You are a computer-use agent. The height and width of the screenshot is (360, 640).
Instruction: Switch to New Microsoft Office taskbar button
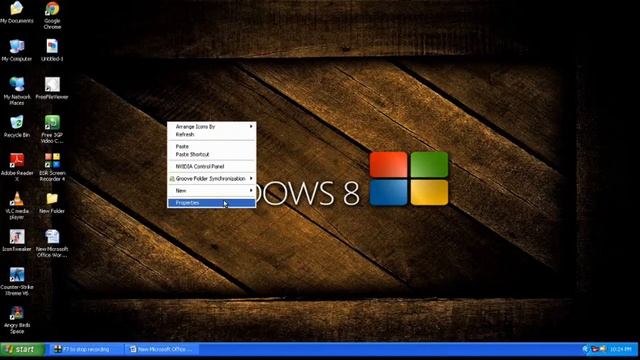(x=162, y=349)
